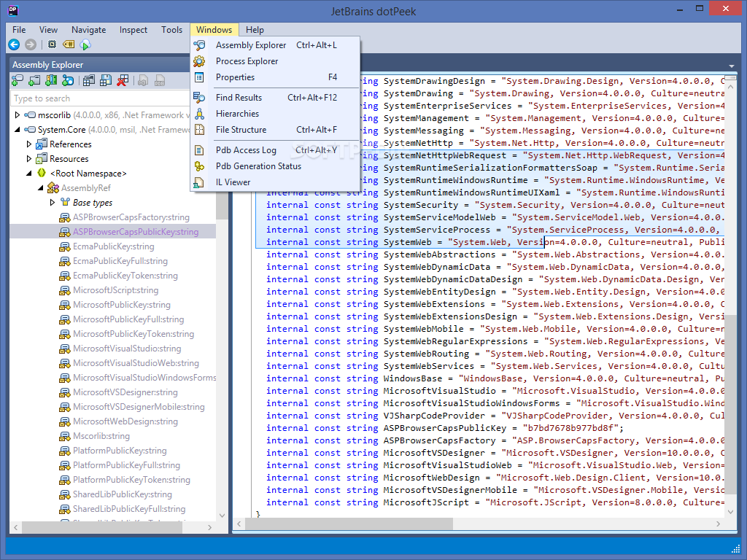Expand the mscorlib assembly node
Viewport: 747px width, 560px height.
(x=18, y=115)
